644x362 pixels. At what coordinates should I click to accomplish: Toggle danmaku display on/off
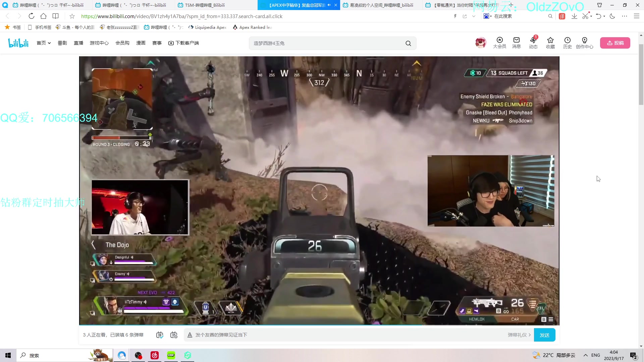160,335
